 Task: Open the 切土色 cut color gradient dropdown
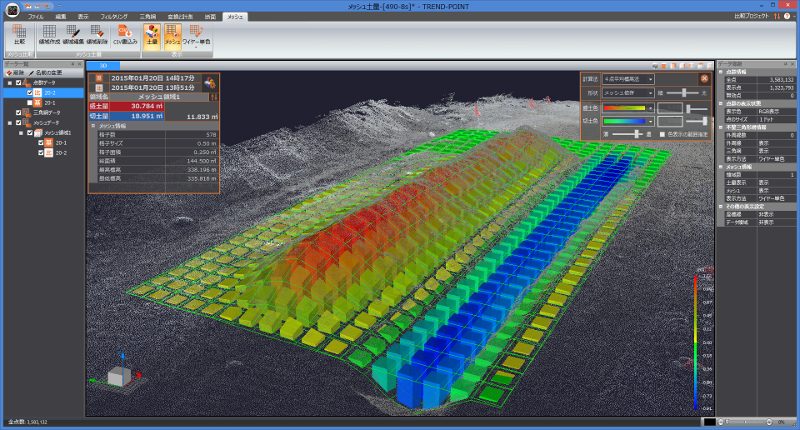point(628,121)
